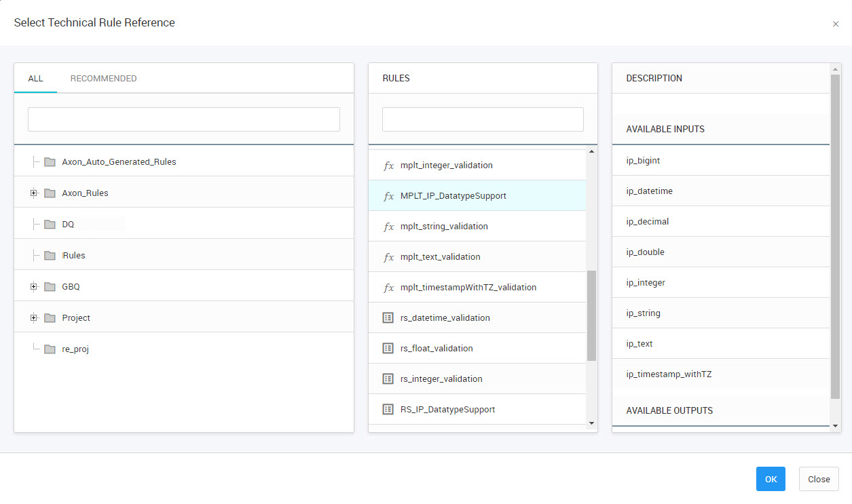Click rule-spec icon of rs_integer_validation

pos(388,379)
